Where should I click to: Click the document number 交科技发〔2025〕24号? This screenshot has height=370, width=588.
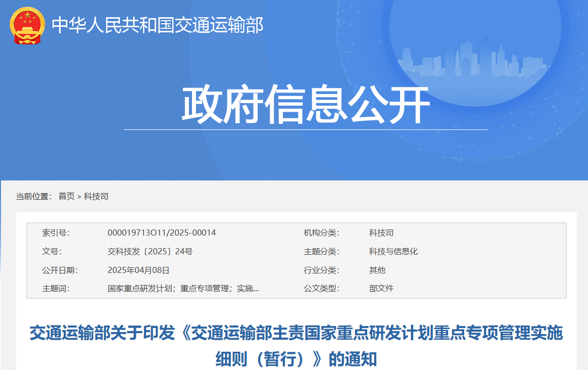(150, 251)
